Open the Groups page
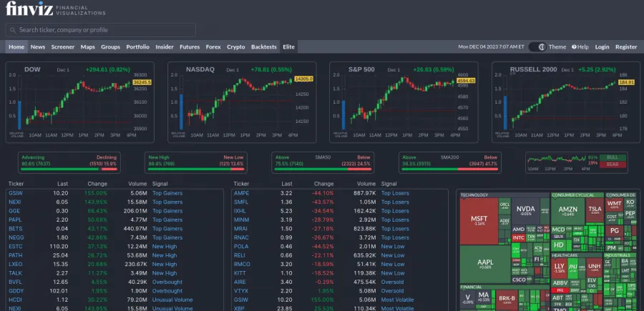Screen dimensions: 644x311 coord(110,46)
